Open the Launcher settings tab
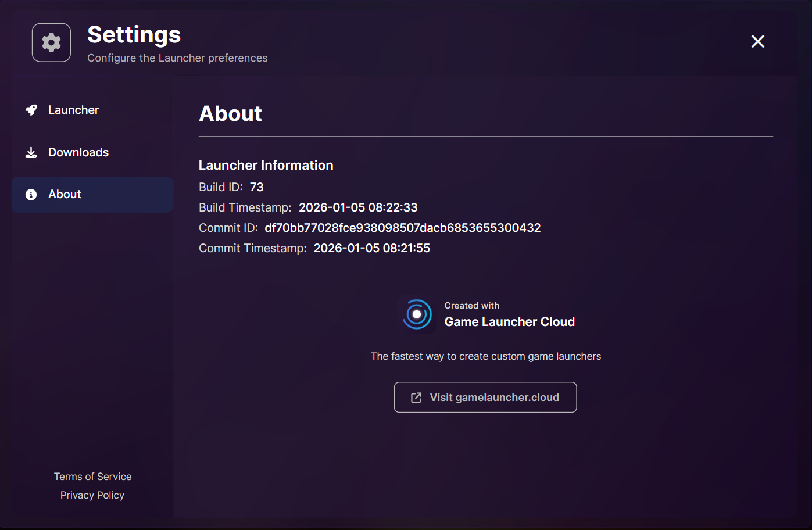 click(73, 110)
